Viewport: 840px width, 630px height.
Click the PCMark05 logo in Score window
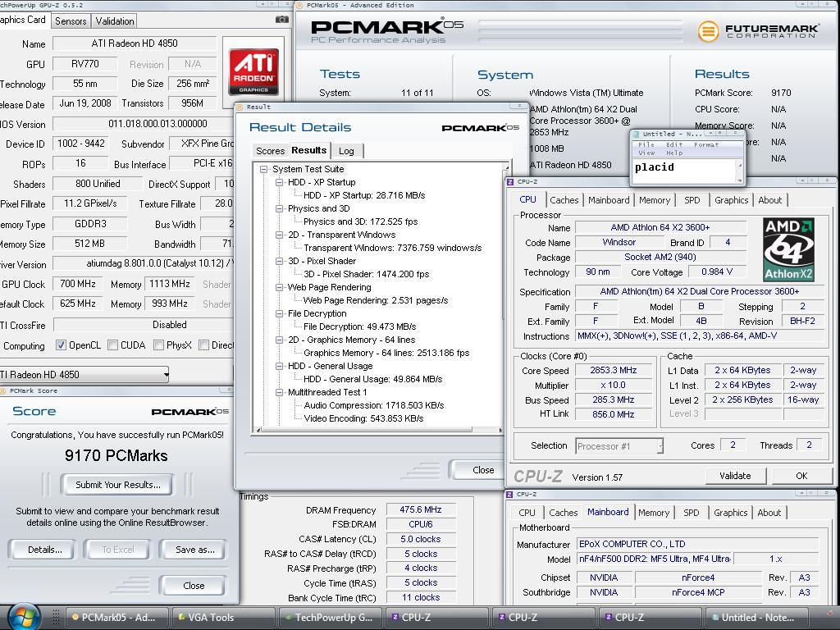click(190, 412)
